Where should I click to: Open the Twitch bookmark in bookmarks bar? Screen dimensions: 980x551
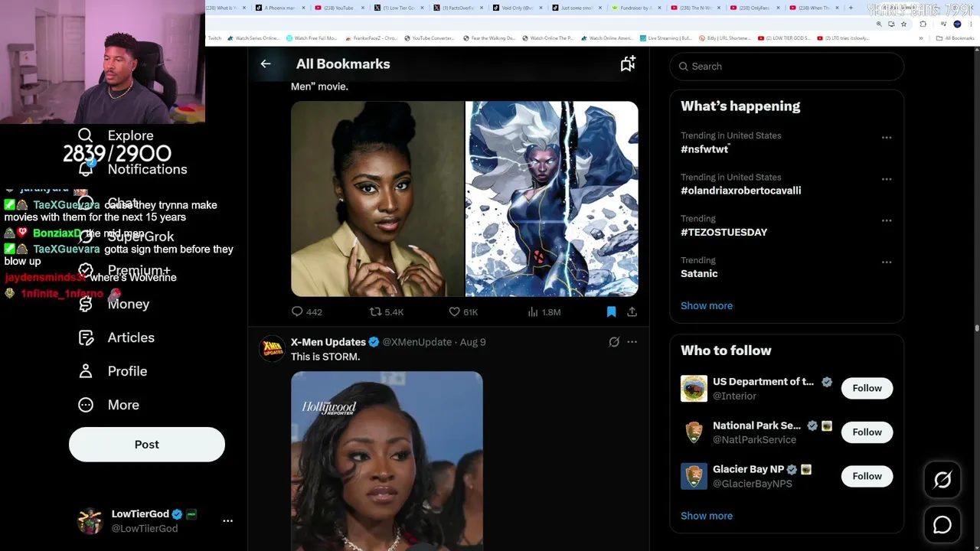click(214, 38)
